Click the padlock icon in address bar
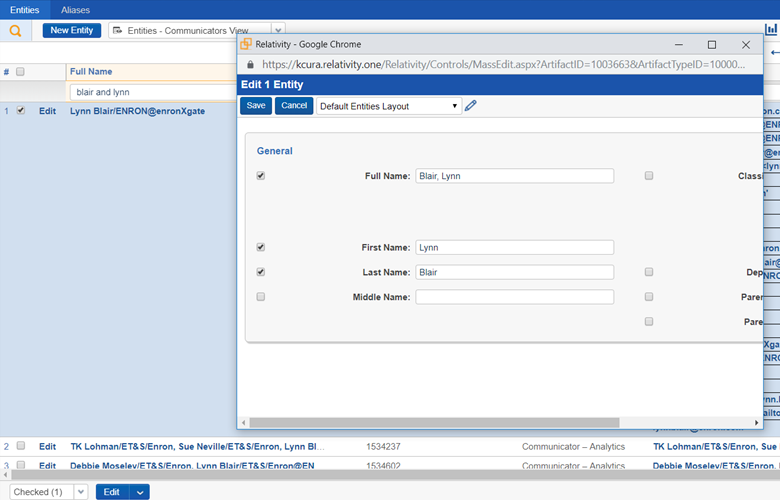Screen dimensions: 780x500 [250, 64]
